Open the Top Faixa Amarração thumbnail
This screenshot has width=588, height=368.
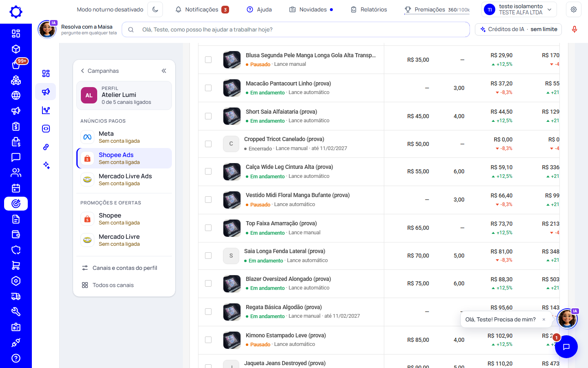click(232, 228)
